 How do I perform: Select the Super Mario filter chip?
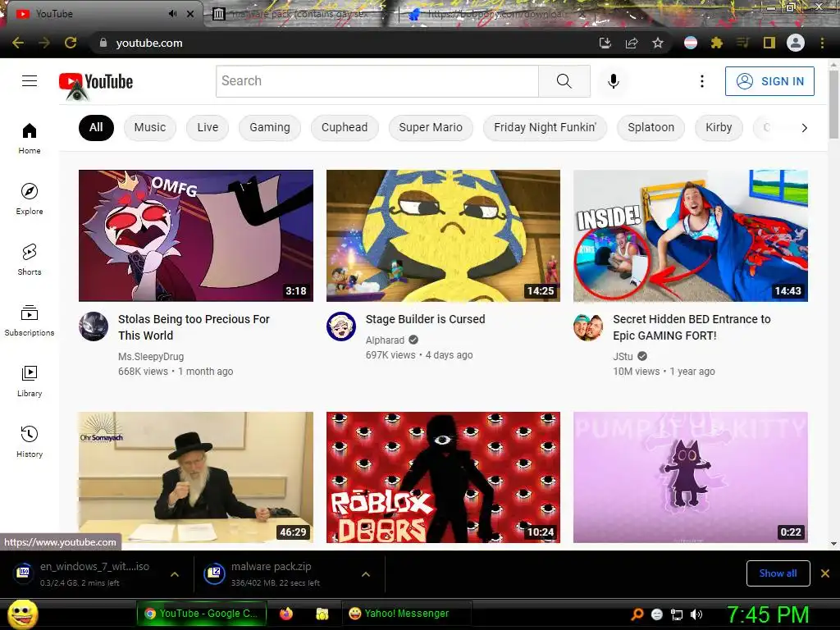(431, 127)
